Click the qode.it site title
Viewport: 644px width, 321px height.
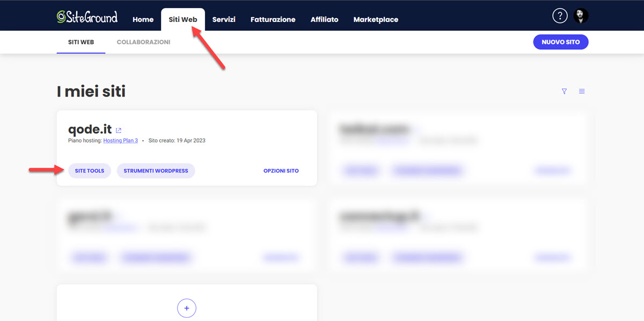pyautogui.click(x=90, y=130)
